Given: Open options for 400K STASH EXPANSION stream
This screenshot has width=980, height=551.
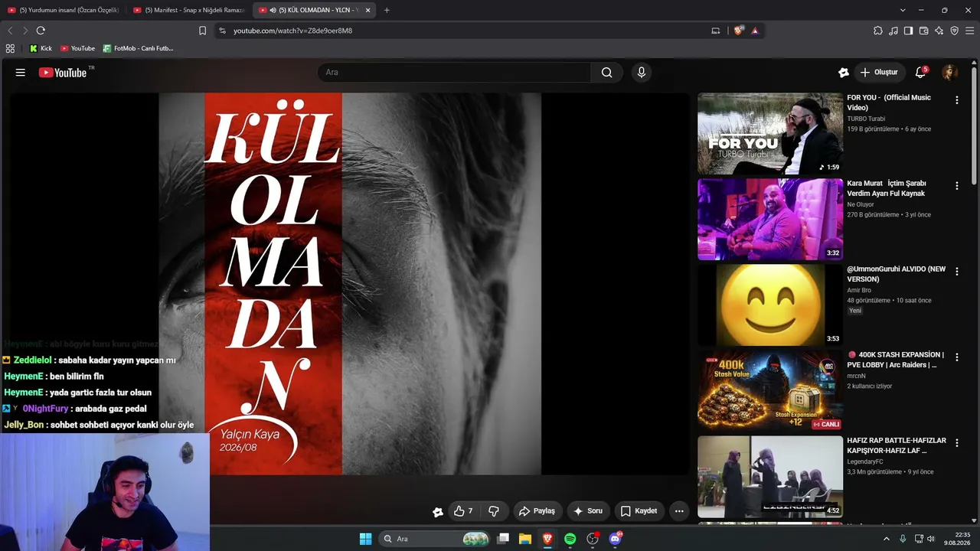Looking at the screenshot, I should tap(956, 357).
